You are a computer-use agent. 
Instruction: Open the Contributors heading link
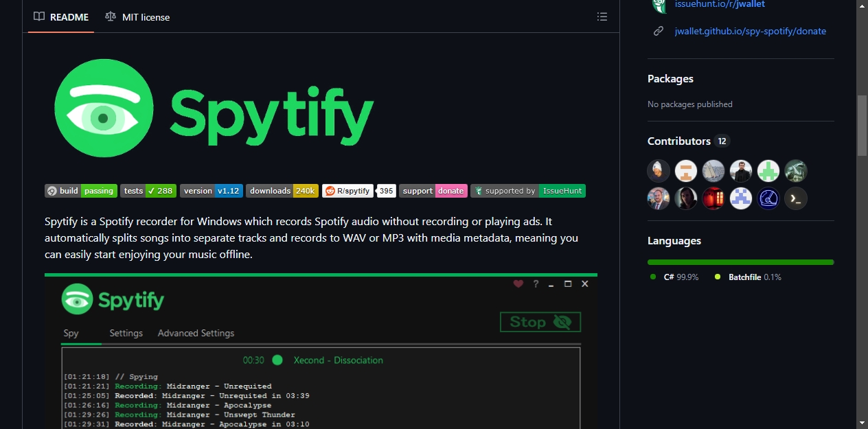click(x=679, y=141)
